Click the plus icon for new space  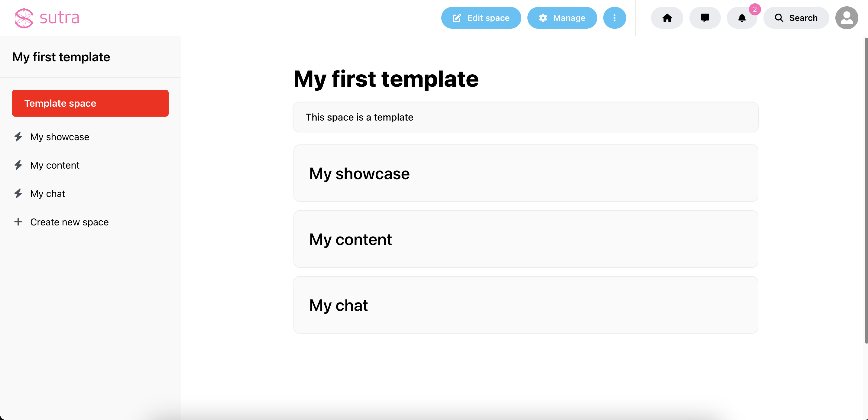(18, 222)
